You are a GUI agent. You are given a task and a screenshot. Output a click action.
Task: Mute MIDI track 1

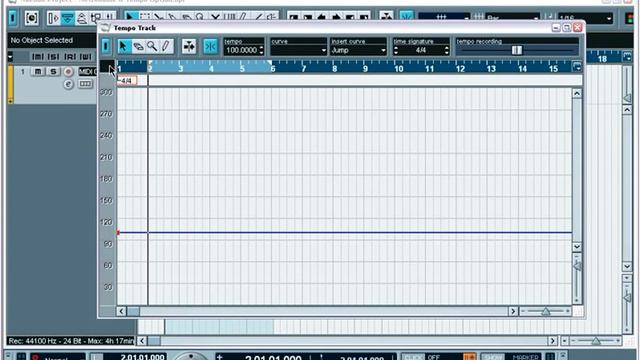38,71
